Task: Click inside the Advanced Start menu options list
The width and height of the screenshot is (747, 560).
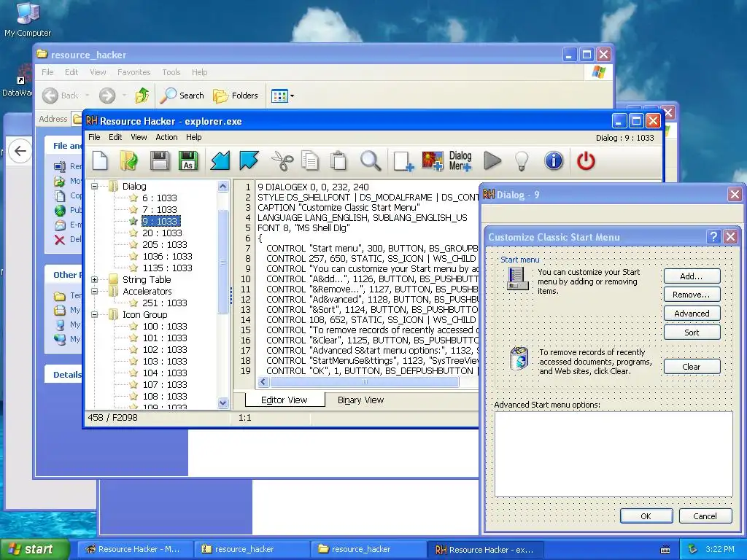Action: click(x=614, y=454)
